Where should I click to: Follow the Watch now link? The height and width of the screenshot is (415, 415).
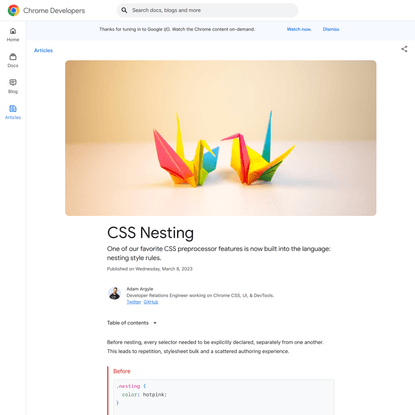tap(299, 29)
